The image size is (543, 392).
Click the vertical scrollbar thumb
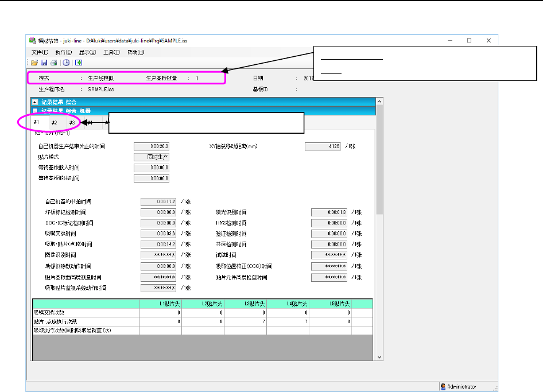click(x=379, y=160)
